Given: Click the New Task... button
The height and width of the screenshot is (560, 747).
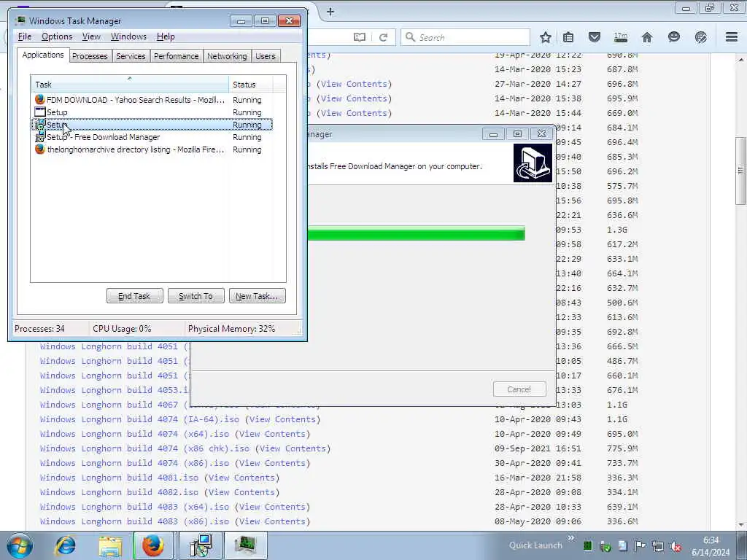Looking at the screenshot, I should [x=258, y=296].
